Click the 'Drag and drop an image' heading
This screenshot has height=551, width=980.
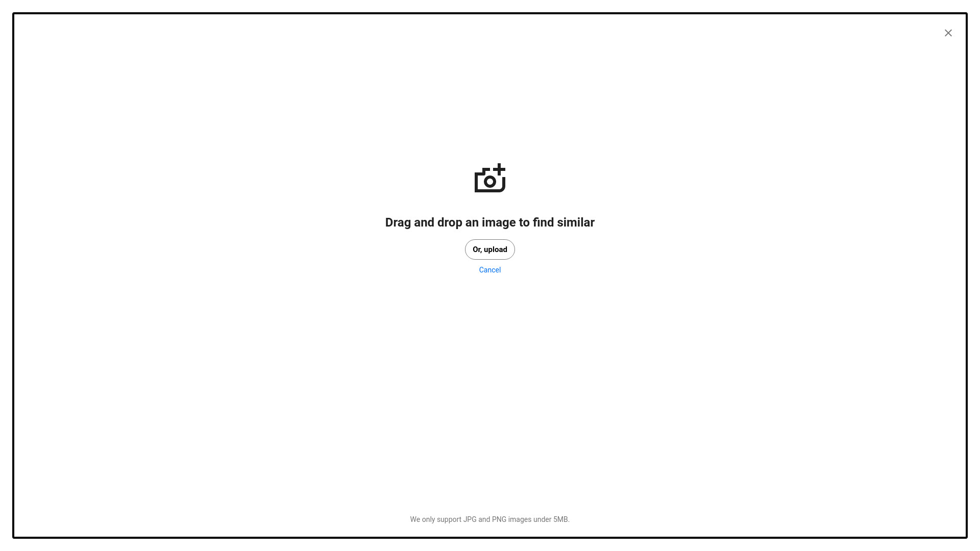tap(490, 222)
